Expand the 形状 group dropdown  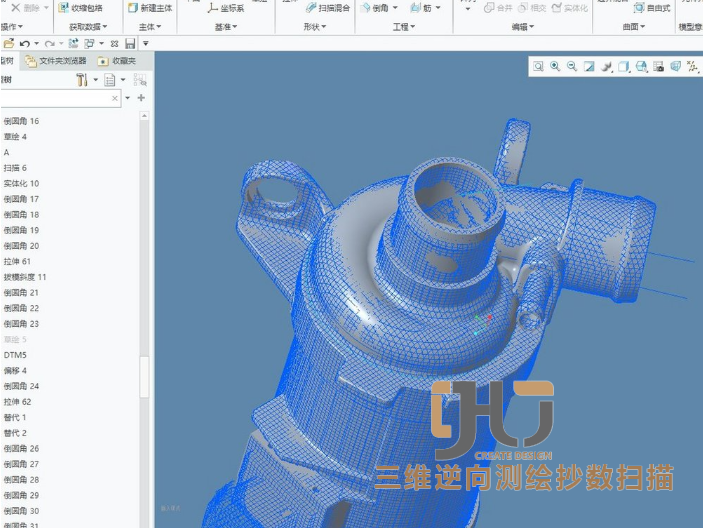(314, 27)
